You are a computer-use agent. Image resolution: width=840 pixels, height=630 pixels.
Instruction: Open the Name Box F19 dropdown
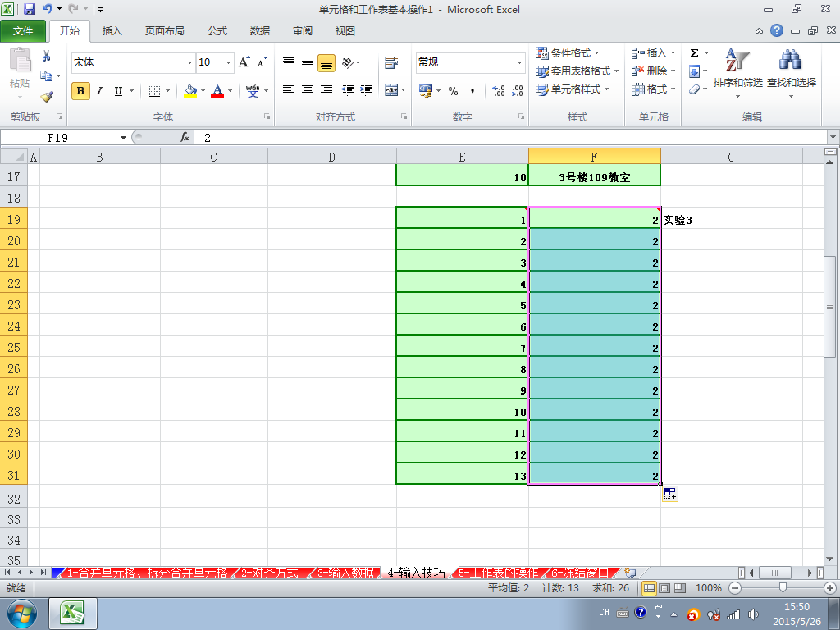[123, 138]
